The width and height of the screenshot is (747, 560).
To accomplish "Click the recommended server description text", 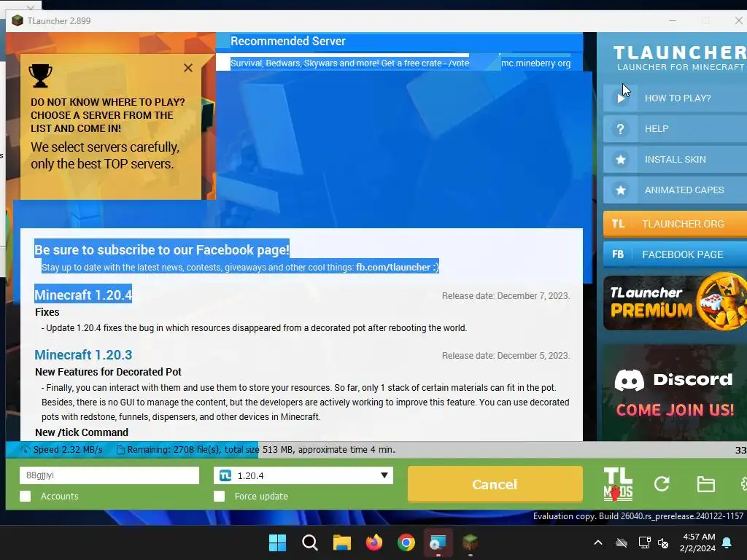I will click(x=349, y=63).
